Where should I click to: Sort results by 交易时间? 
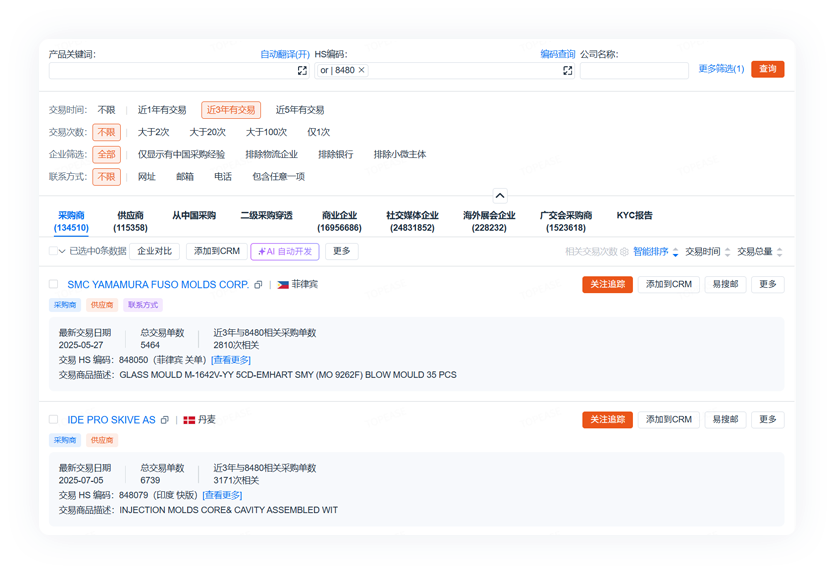[x=708, y=252]
